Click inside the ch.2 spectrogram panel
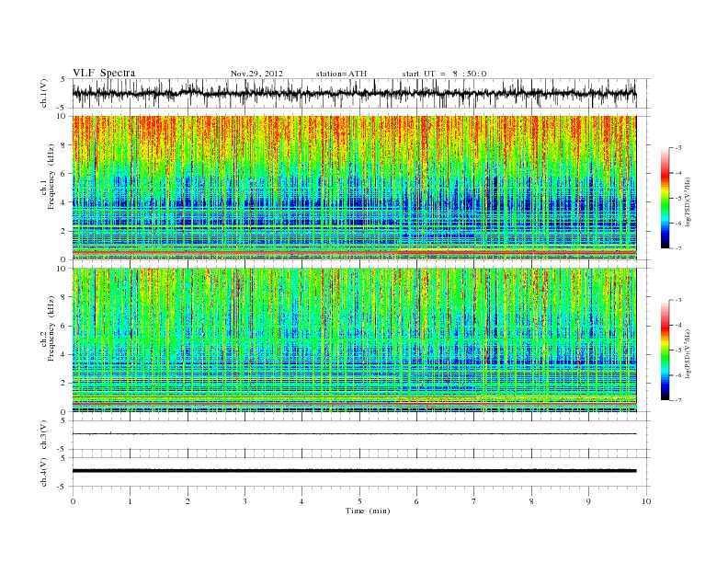728x563 pixels. (354, 340)
